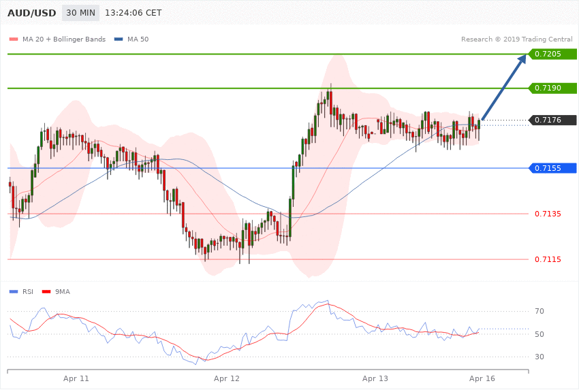Click the MA 20 + Bollinger Bands legend swatch
This screenshot has width=579, height=392.
(x=14, y=39)
